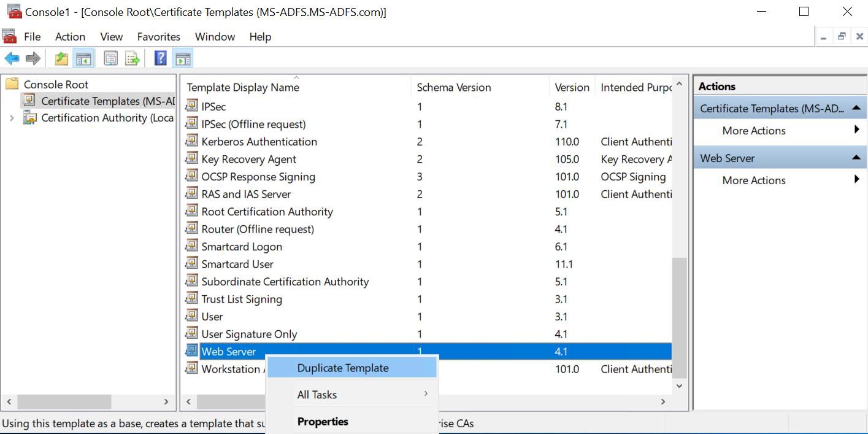Click the Console1 app icon in title bar
This screenshot has height=434, width=868.
tap(13, 11)
